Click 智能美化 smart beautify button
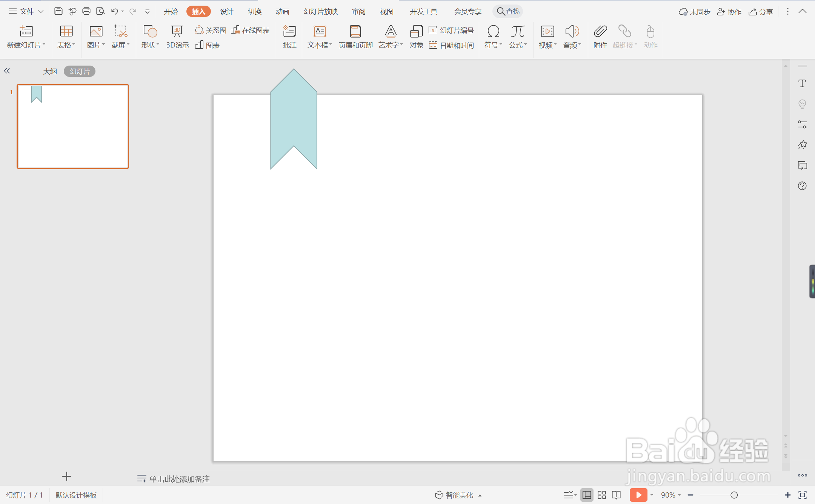This screenshot has width=815, height=504. pyautogui.click(x=458, y=495)
